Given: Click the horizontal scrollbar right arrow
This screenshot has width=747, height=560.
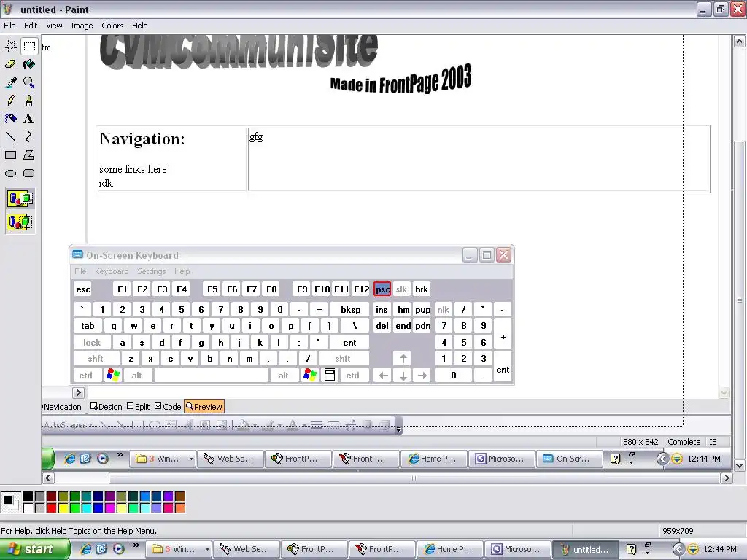Looking at the screenshot, I should [727, 478].
